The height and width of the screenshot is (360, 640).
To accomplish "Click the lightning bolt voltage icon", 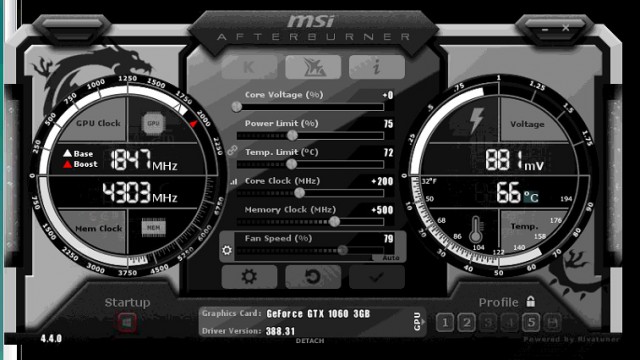I will pos(476,121).
